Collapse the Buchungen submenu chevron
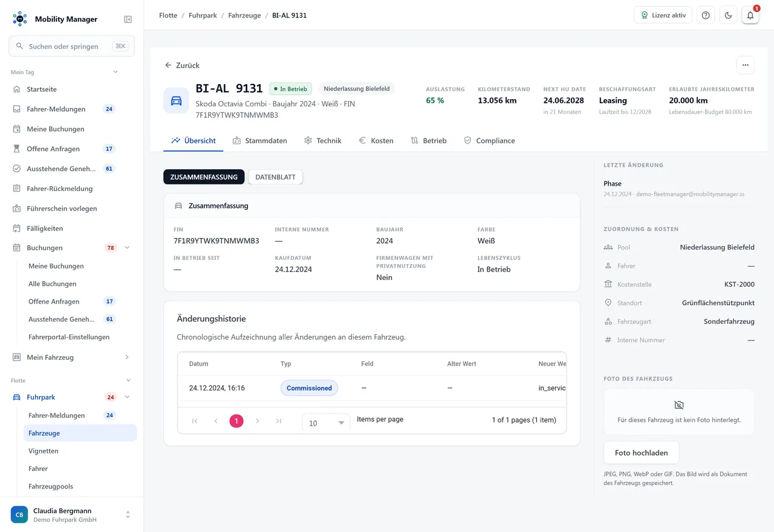Screen dimensions: 774x532 pos(127,248)
